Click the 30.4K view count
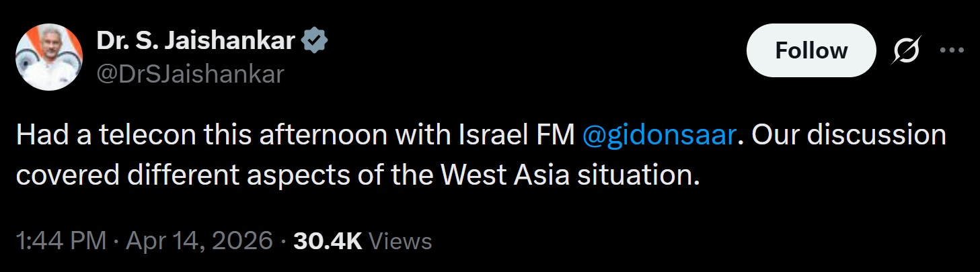Screen dimensions: 980x272 [328, 240]
